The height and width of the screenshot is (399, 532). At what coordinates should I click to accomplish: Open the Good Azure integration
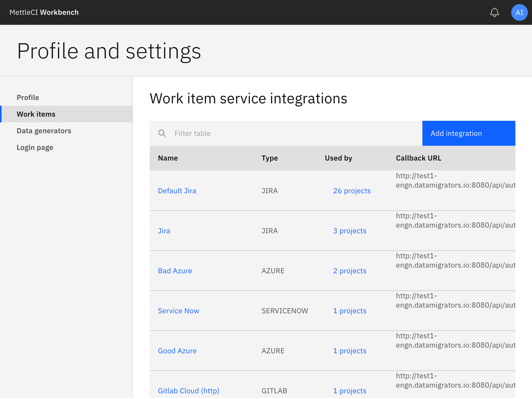177,351
